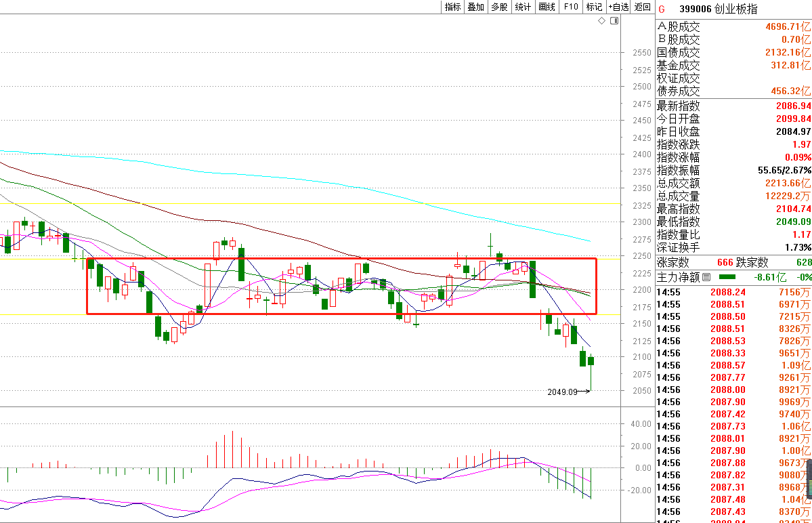The height and width of the screenshot is (523, 812).
Task: Click the 2550 price axis label
Action: click(x=642, y=53)
